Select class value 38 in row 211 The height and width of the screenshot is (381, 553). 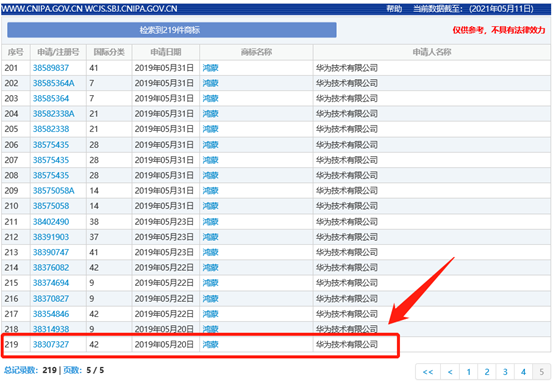94,222
